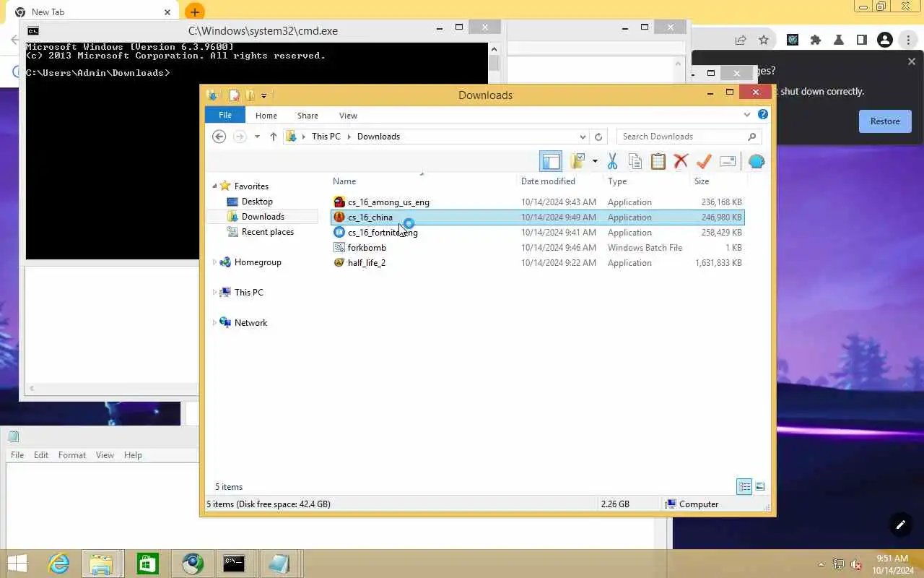Open the File tab in Explorer
Viewport: 924px width, 578px height.
point(225,115)
